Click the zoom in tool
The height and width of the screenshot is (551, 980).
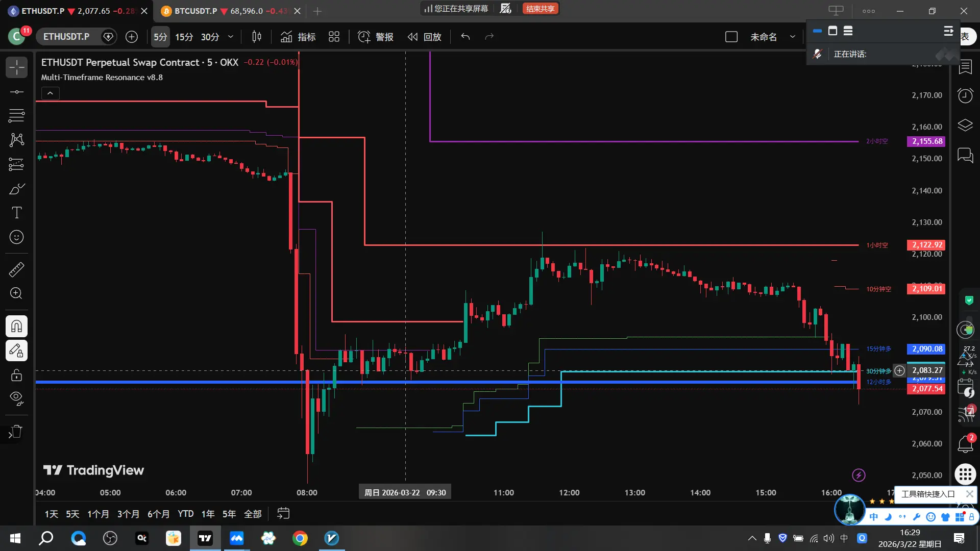16,293
